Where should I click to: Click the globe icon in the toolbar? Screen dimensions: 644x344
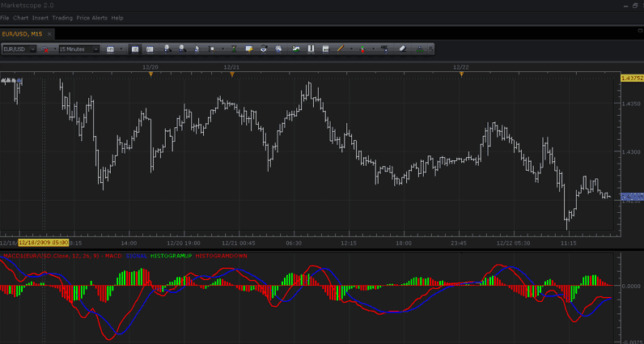pos(278,49)
